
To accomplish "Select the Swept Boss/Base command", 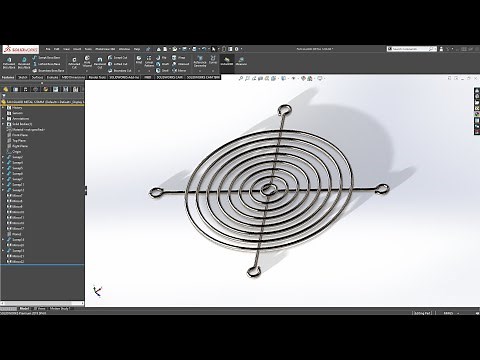I will coord(47,58).
